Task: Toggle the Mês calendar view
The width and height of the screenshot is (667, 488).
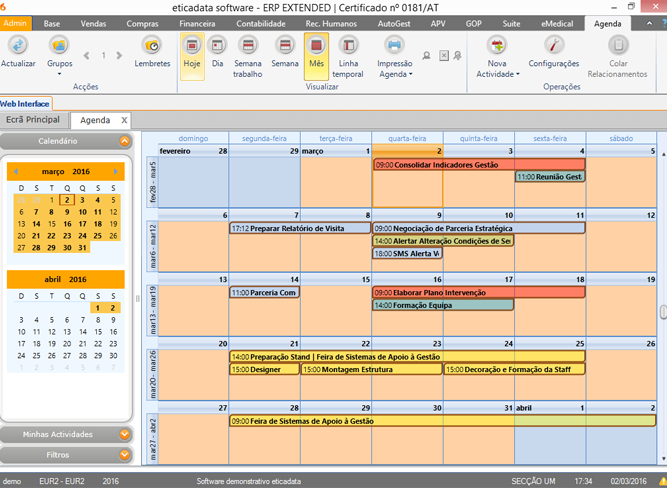Action: [316, 45]
